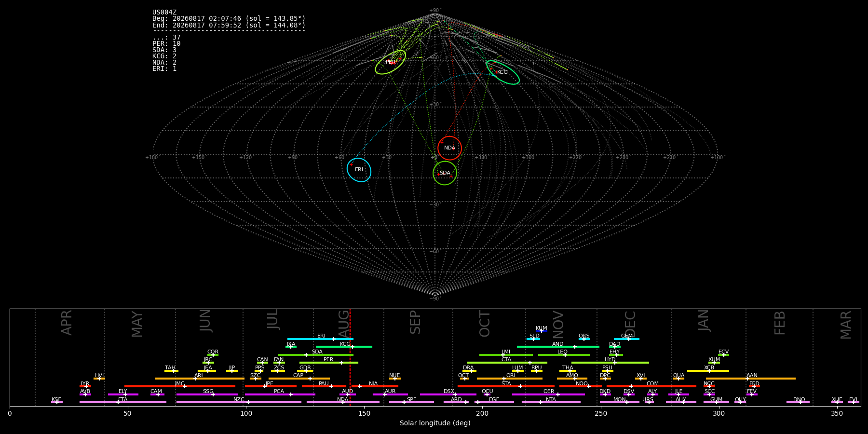The height and width of the screenshot is (434, 868).
Task: Click the Solar longitude axis label
Action: (435, 423)
